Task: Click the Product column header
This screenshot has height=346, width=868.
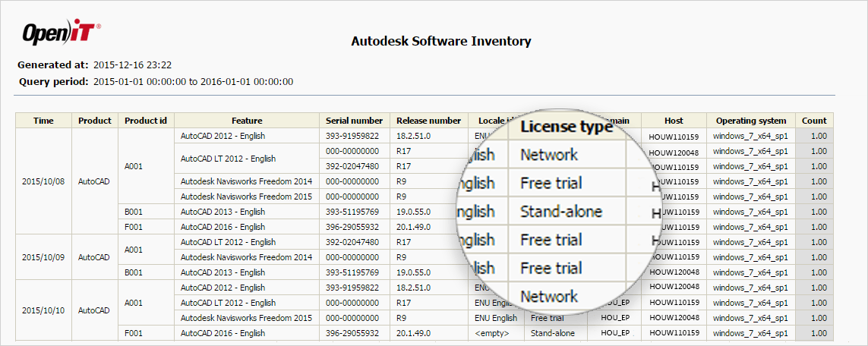Action: pos(95,121)
